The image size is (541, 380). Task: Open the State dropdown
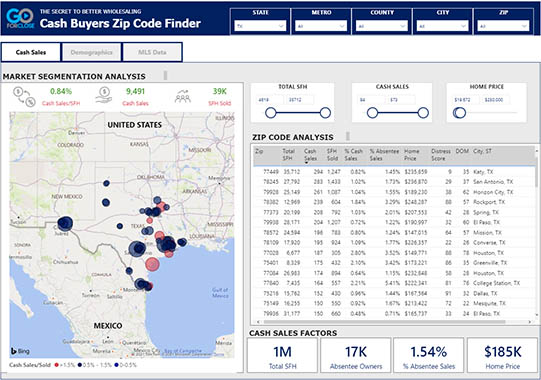point(260,26)
